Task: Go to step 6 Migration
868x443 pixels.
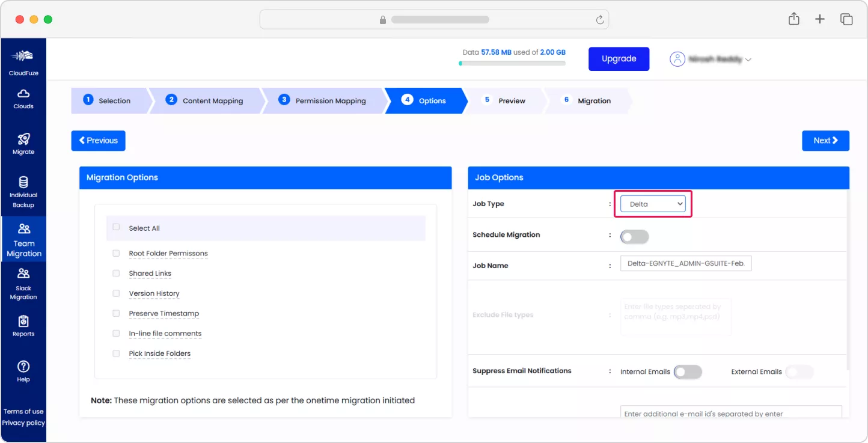Action: tap(587, 100)
